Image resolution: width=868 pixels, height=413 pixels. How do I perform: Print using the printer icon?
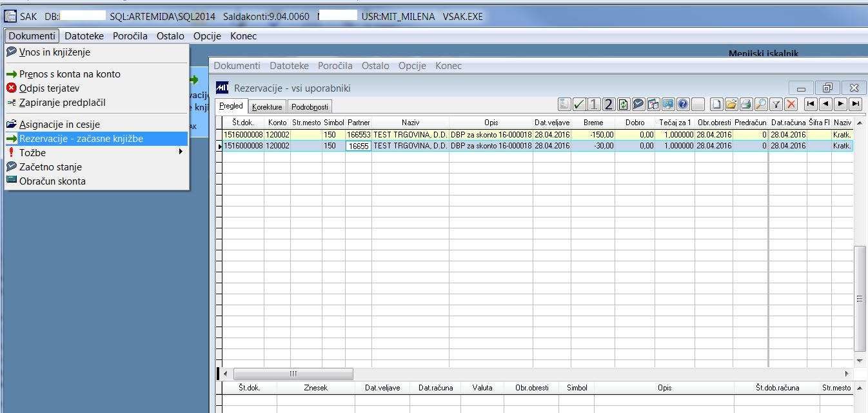[x=747, y=104]
